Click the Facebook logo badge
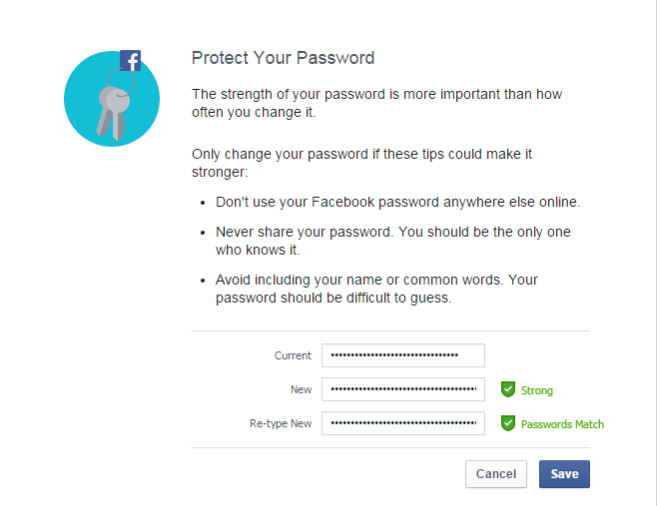Screen dimensions: 657x506 click(130, 61)
